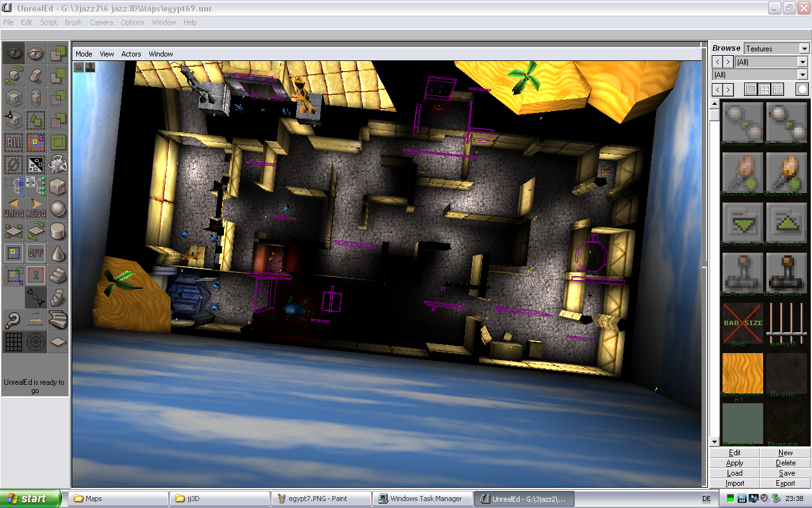The width and height of the screenshot is (812, 508).
Task: Click the Edit texture button
Action: coord(735,453)
